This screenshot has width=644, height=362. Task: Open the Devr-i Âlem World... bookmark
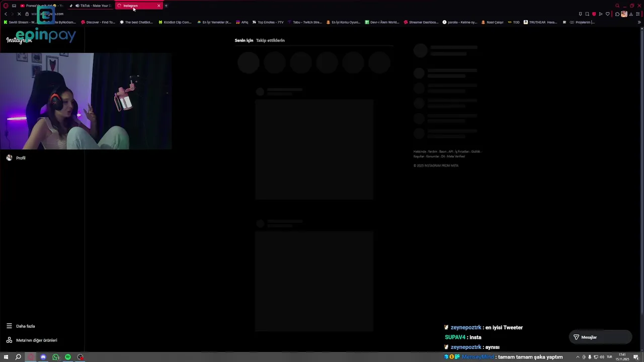point(382,22)
